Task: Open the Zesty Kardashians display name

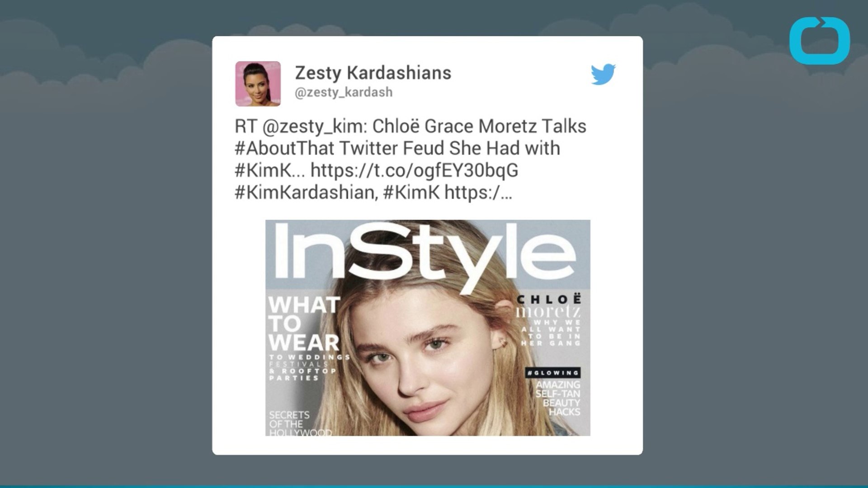Action: (x=373, y=72)
